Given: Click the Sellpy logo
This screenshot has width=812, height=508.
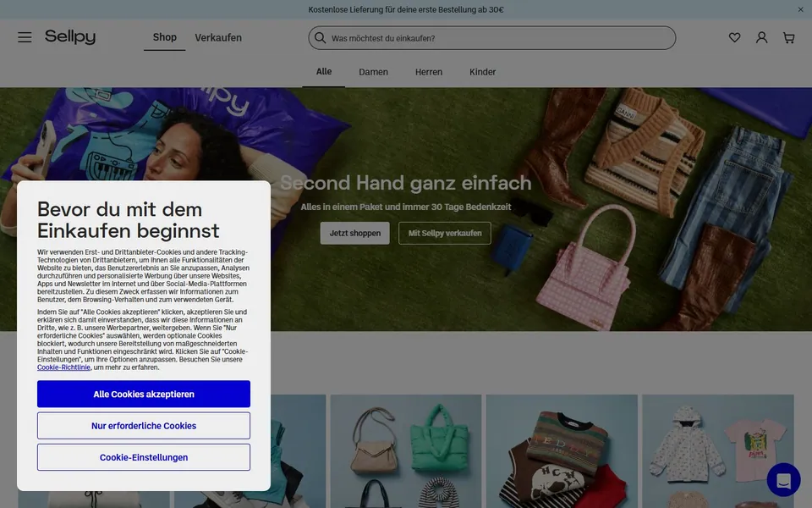Looking at the screenshot, I should pos(70,36).
